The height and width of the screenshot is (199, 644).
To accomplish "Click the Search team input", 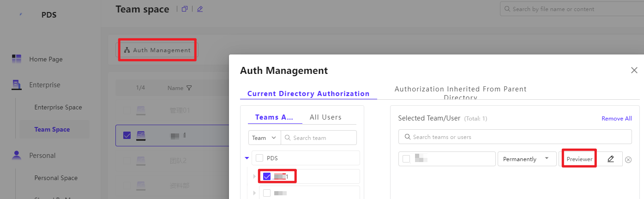I will click(319, 138).
